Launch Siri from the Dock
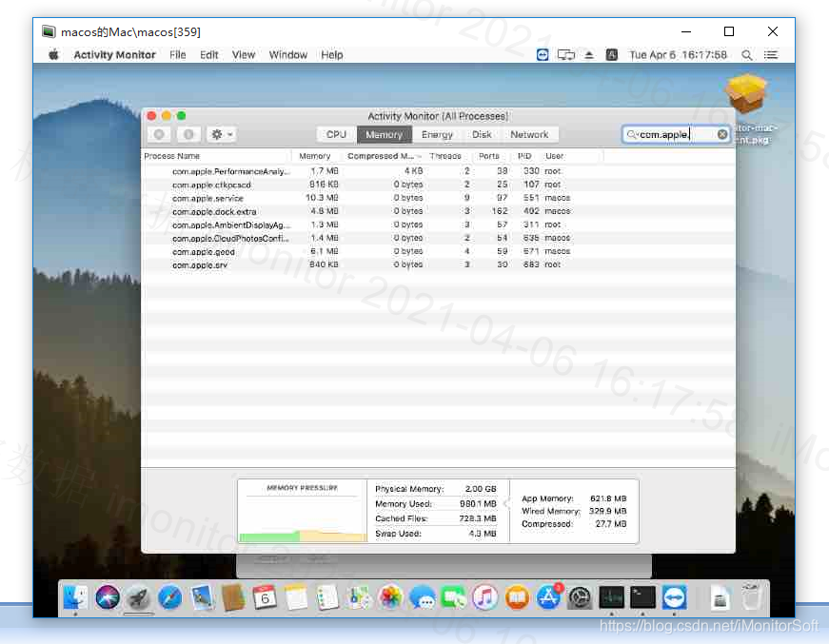 (108, 598)
